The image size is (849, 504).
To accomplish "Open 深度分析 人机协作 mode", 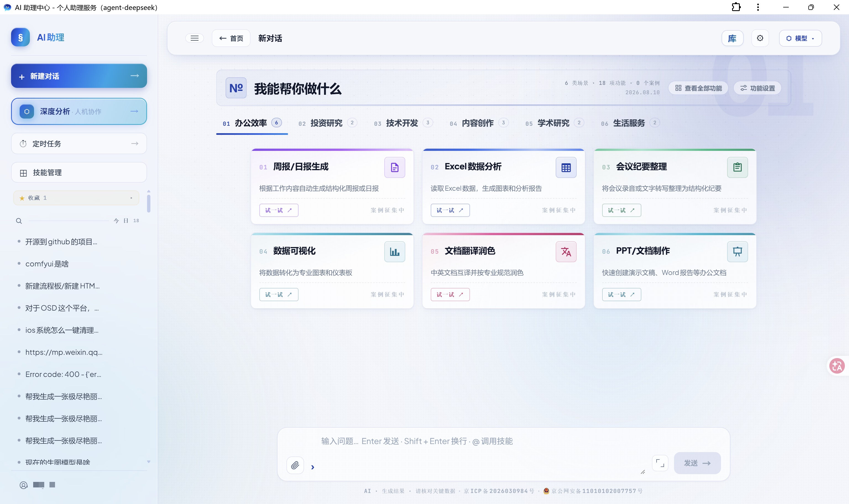I will 79,111.
